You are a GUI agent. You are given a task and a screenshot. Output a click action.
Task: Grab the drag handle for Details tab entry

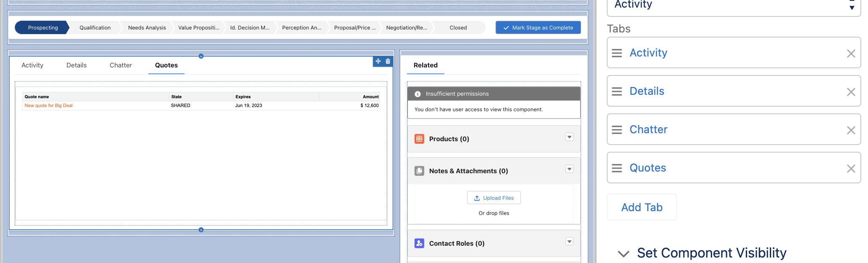point(617,91)
